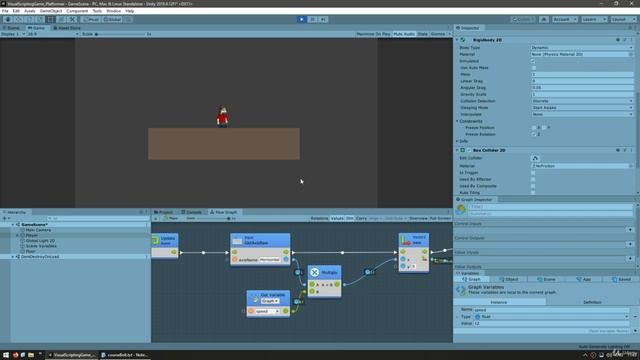Viewport: 640px width, 360px height.
Task: Open Box Collider 2D more options menu
Action: pos(631,150)
